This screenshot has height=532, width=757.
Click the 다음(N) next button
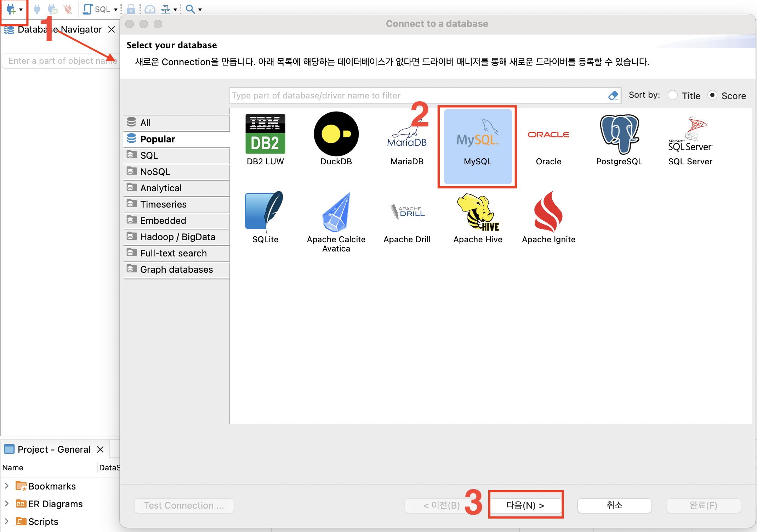(x=525, y=505)
